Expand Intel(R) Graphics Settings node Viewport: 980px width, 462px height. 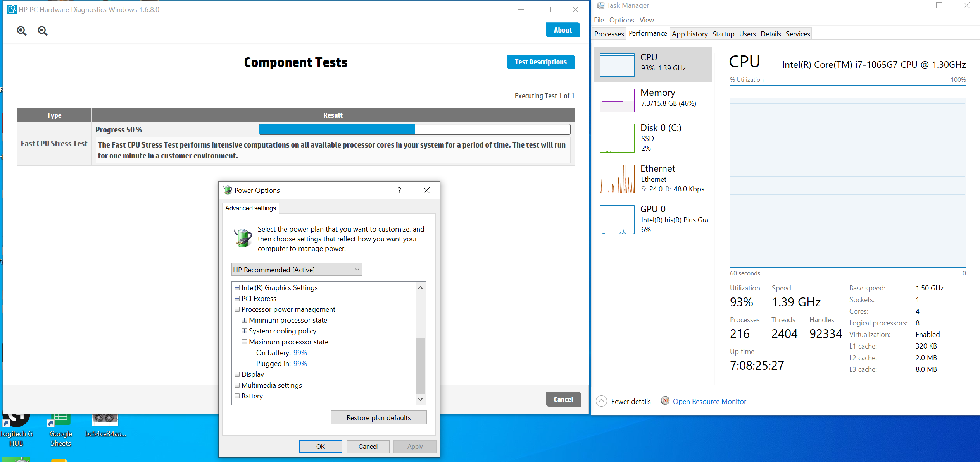237,288
